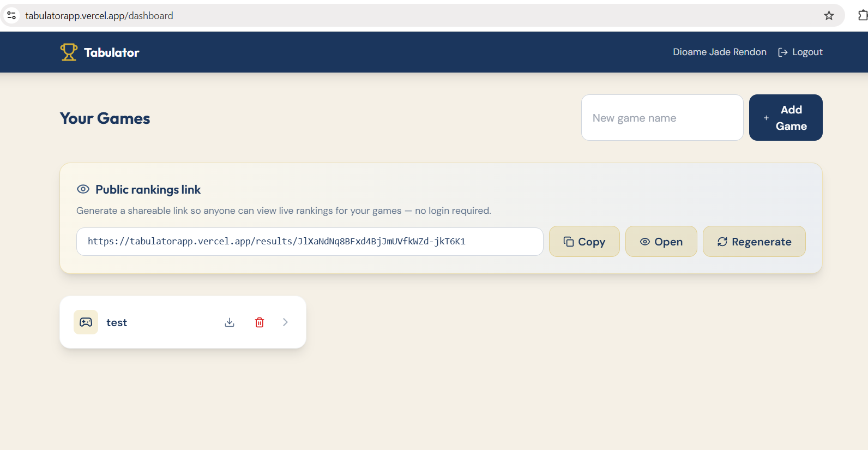Click the eye icon near Public rankings link
This screenshot has height=450, width=868.
(83, 189)
